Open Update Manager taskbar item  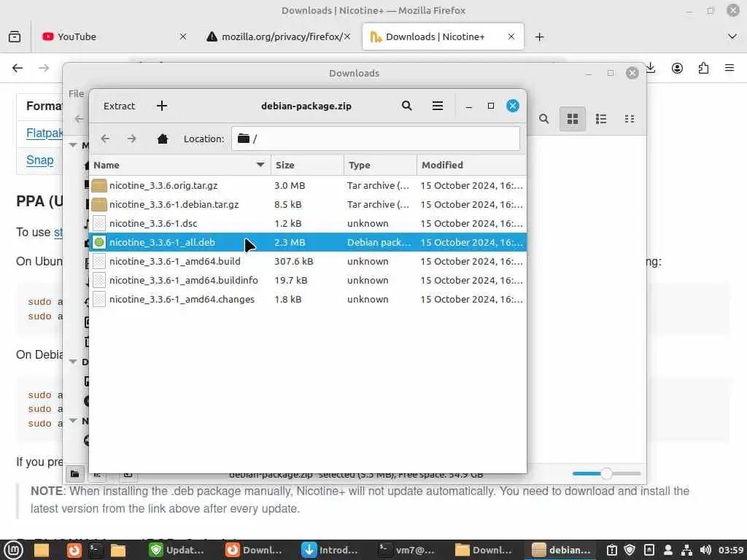pyautogui.click(x=177, y=550)
